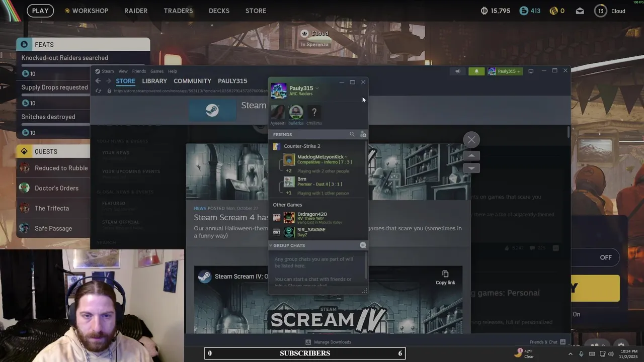Screen dimensions: 644x362
Task: Click the 413 token currency counter
Action: tap(530, 11)
